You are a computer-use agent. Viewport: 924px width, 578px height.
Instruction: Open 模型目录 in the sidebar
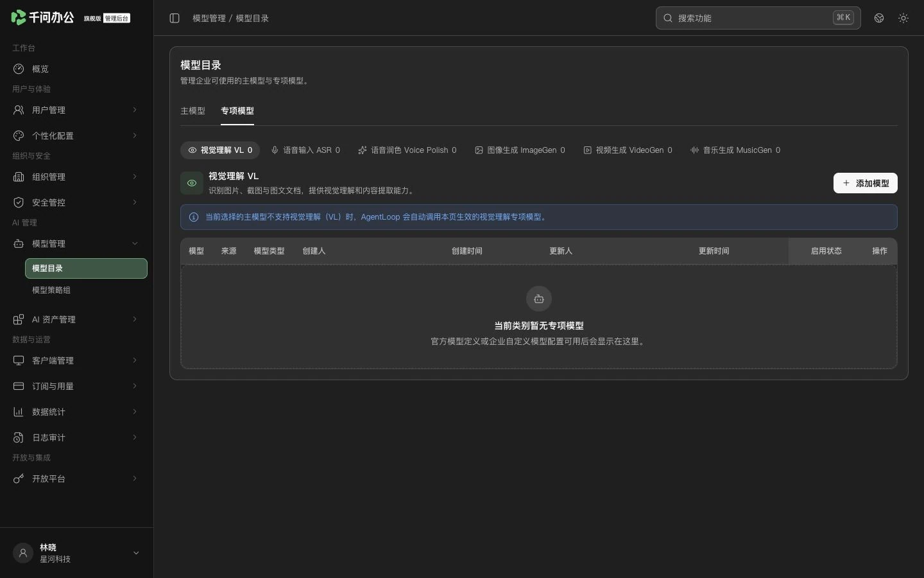point(86,268)
